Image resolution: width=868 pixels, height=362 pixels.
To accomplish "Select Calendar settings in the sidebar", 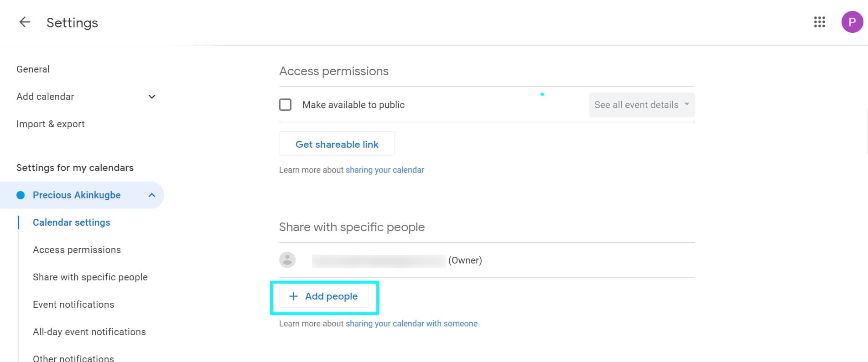I will [x=72, y=222].
